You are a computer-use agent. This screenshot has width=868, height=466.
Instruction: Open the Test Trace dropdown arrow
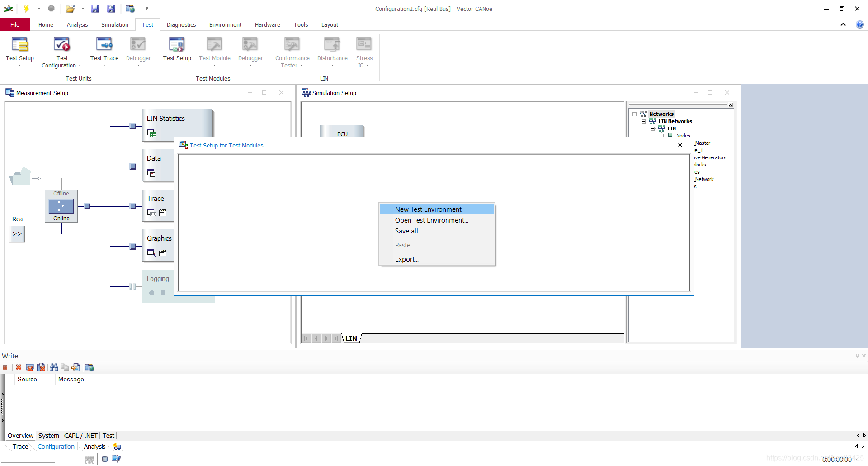pos(104,66)
